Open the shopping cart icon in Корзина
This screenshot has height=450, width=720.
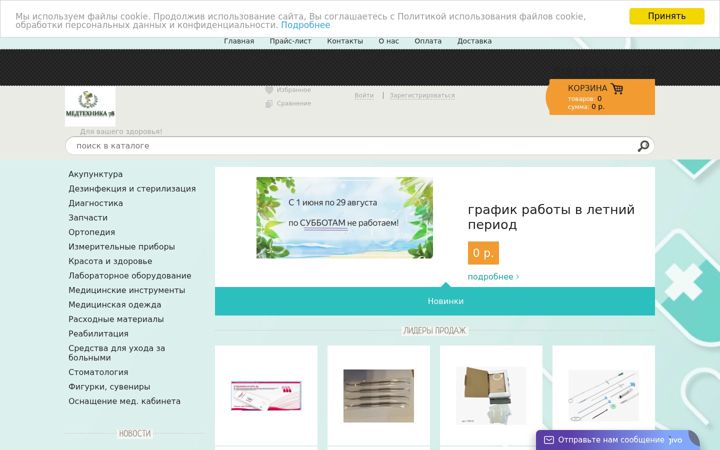pyautogui.click(x=617, y=88)
